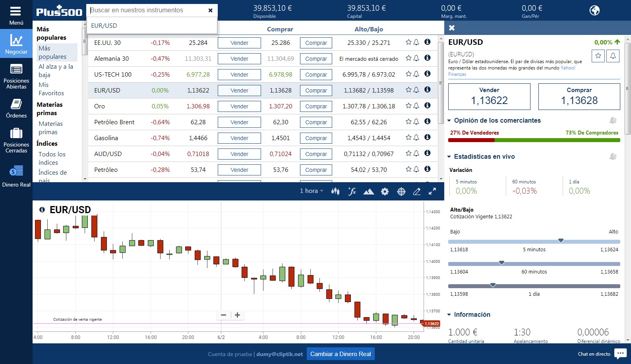Open the Menú hamburger icon
Screen dimensions: 631x364
16,11
